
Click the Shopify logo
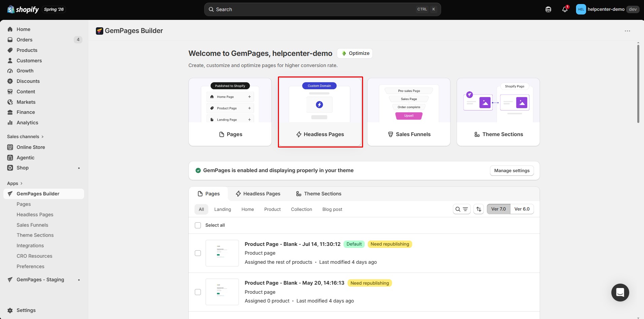(23, 9)
